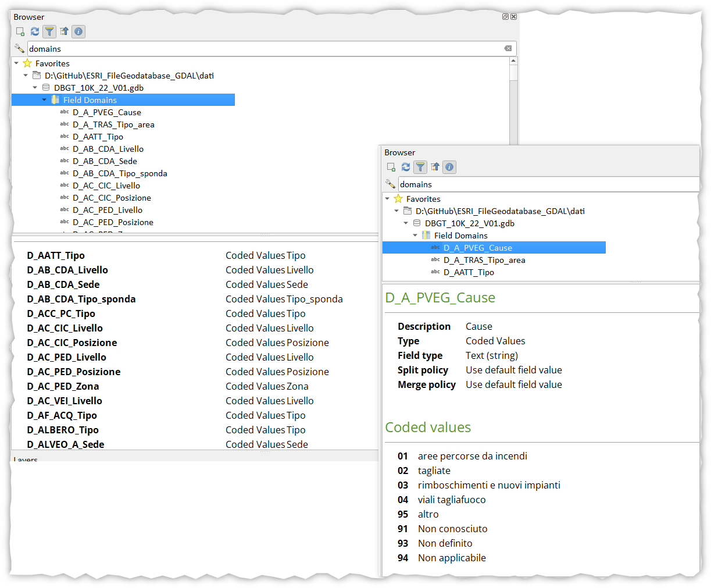This screenshot has width=711, height=588.
Task: Click the Refresh icon in the second Browser panel
Action: pos(405,167)
